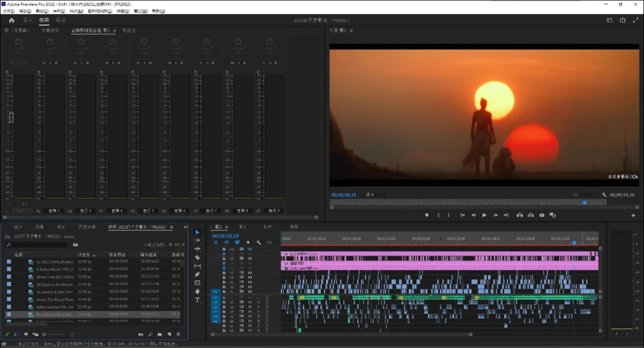Screen dimensions: 644x348
Task: Click the 媒体开始 column header
Action: coord(117,255)
